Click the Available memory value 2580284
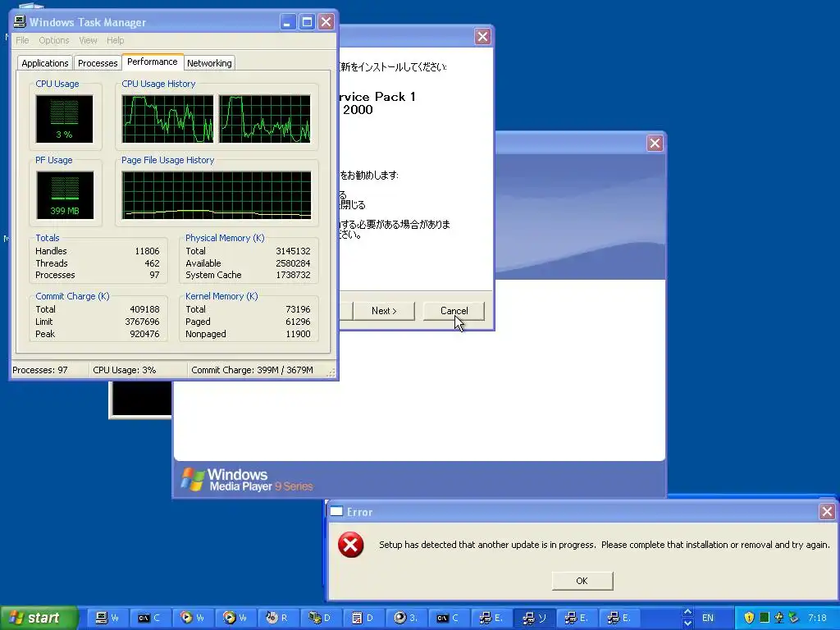840x630 pixels. click(293, 263)
